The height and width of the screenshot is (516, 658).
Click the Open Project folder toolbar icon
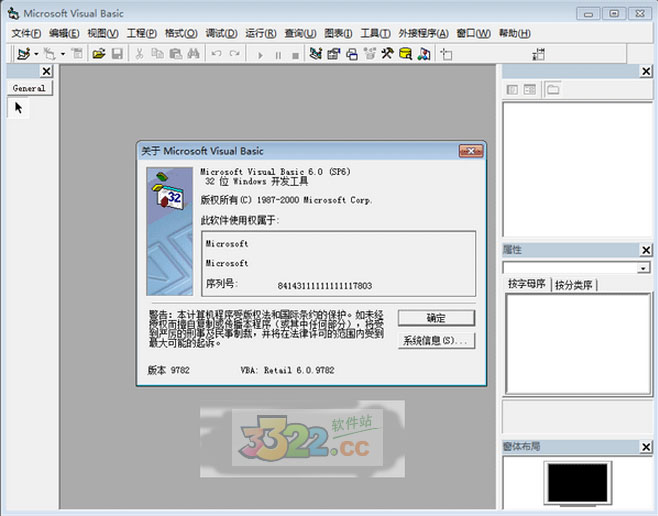tap(99, 53)
